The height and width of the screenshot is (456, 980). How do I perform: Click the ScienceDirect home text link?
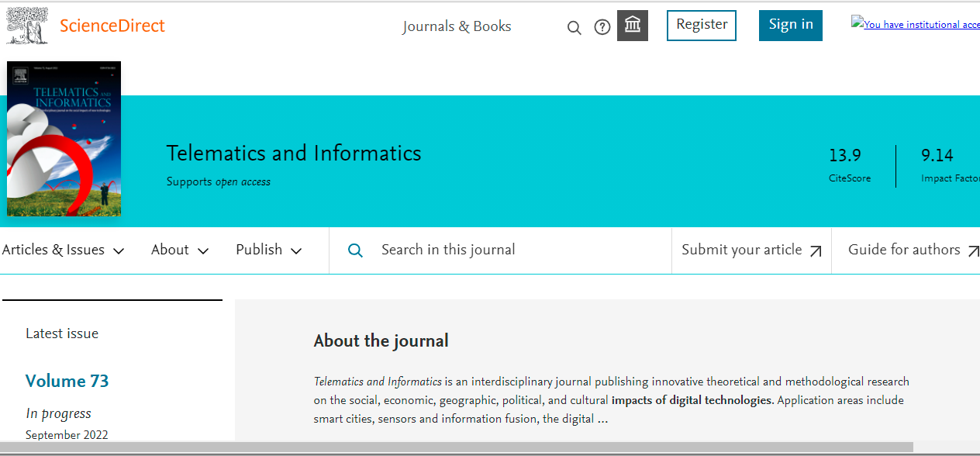(112, 26)
